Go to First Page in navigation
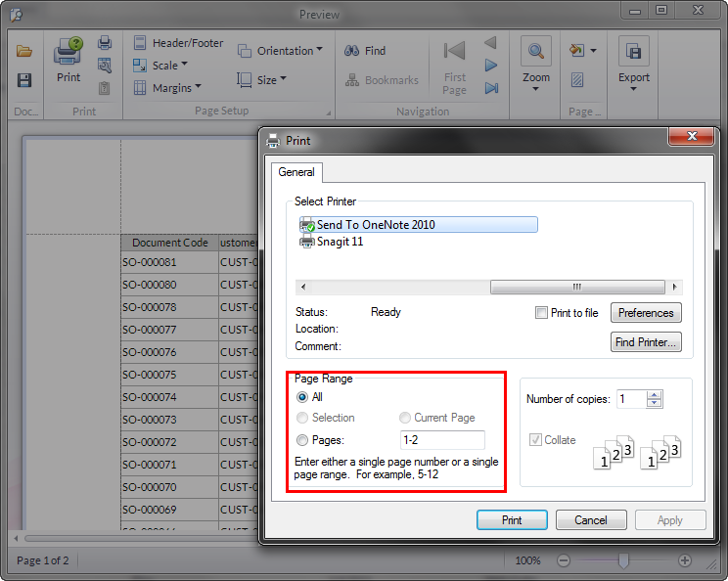This screenshot has height=581, width=728. 454,66
